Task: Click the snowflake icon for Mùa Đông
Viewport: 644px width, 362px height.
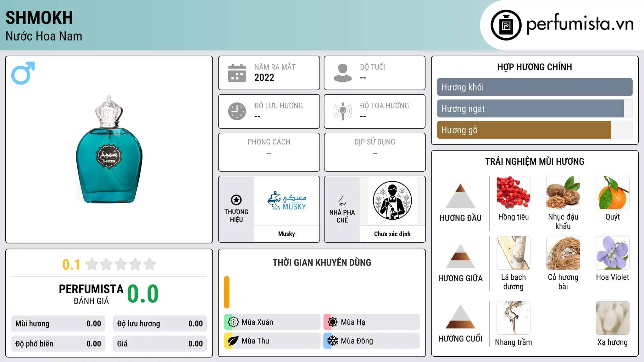Action: pos(332,341)
